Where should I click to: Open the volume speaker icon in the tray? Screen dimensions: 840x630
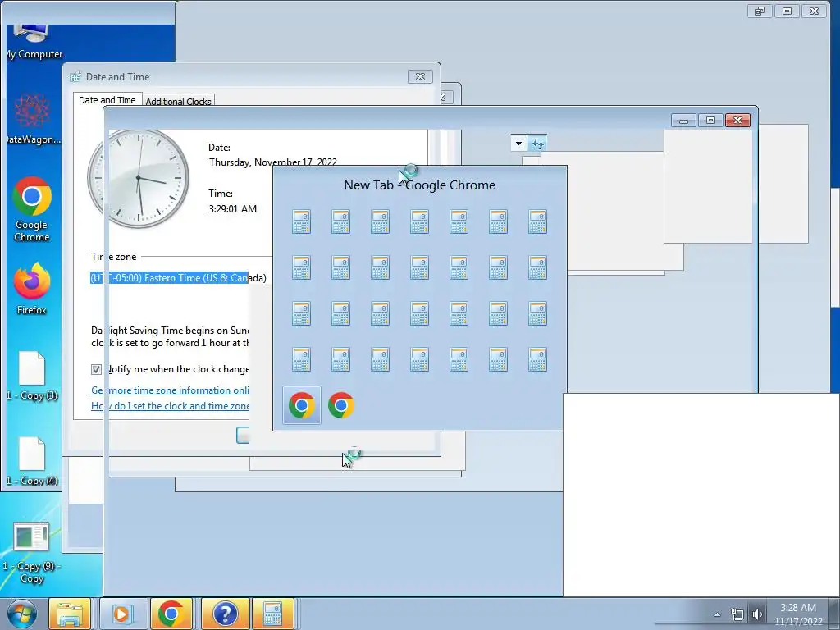[757, 614]
